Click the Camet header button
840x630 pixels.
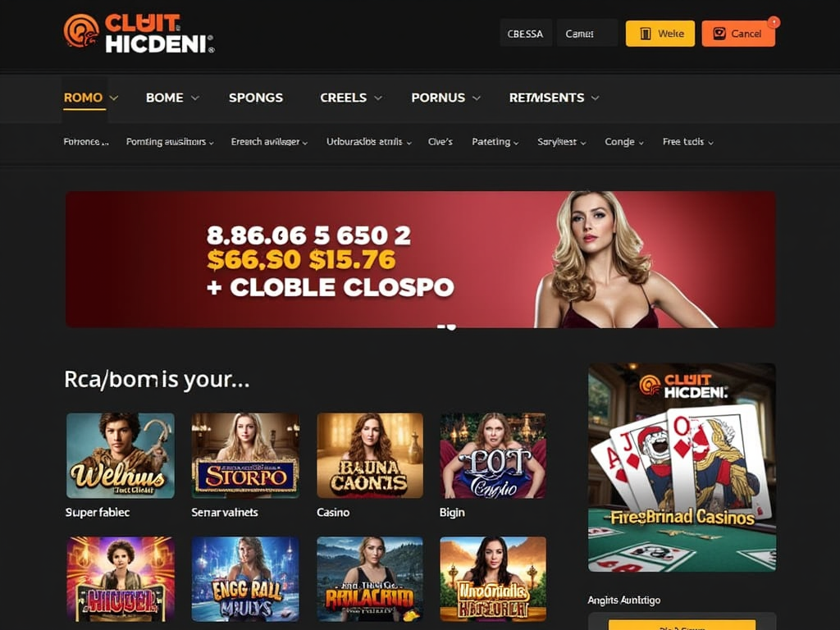[x=587, y=33]
